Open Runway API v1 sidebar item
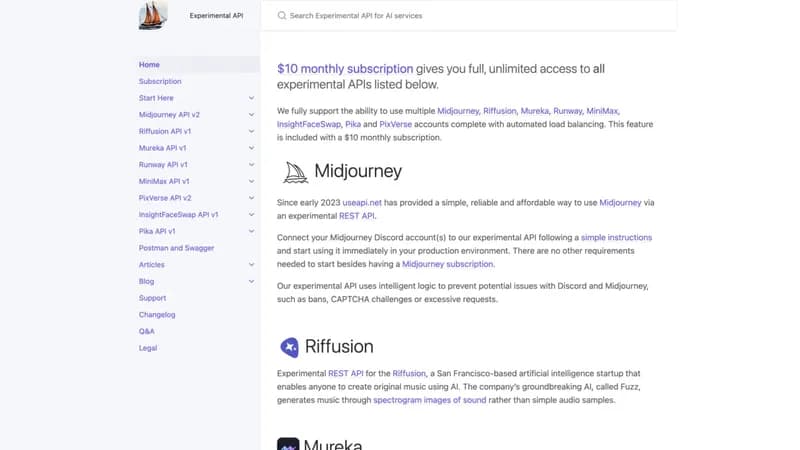The image size is (800, 450). click(163, 165)
